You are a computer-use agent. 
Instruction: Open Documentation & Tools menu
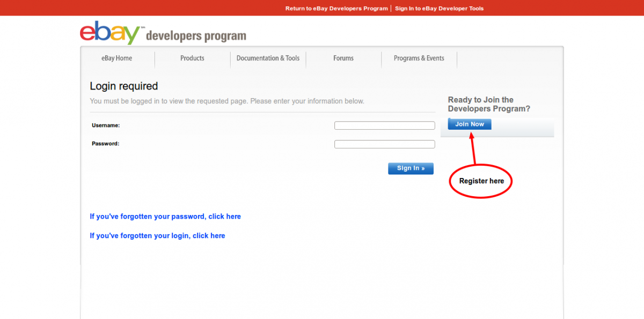point(268,58)
